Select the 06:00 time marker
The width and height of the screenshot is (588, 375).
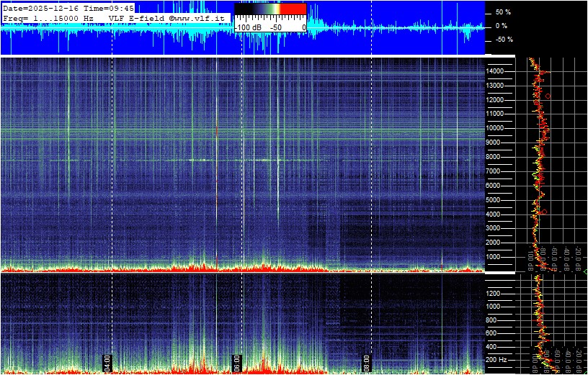pos(236,361)
